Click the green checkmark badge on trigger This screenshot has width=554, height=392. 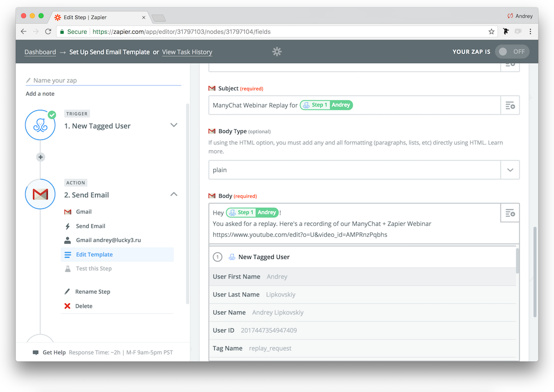tap(52, 115)
